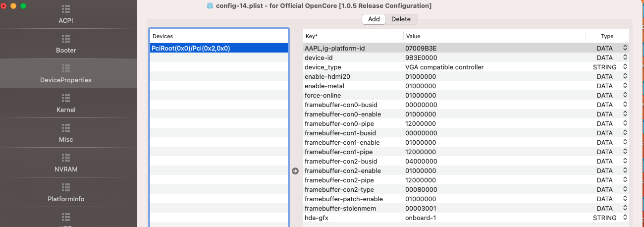Click the gray arrow between the tables
Screen dimensions: 644x227
tap(295, 170)
